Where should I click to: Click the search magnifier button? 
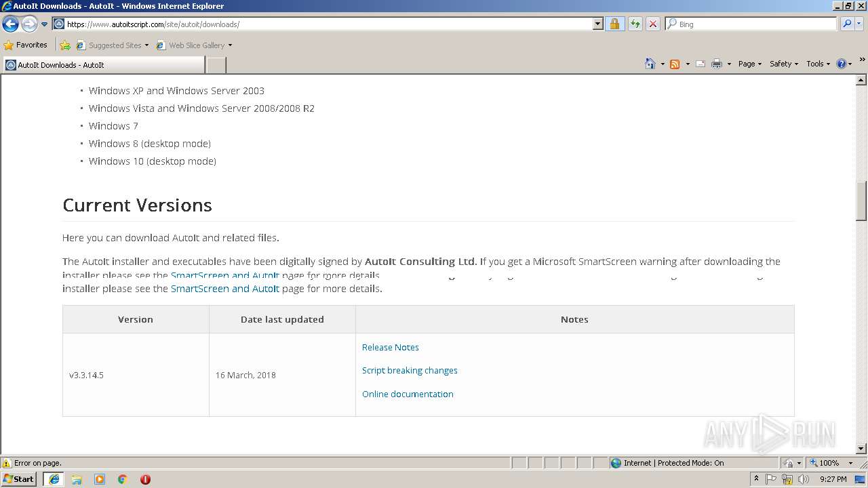coord(846,24)
